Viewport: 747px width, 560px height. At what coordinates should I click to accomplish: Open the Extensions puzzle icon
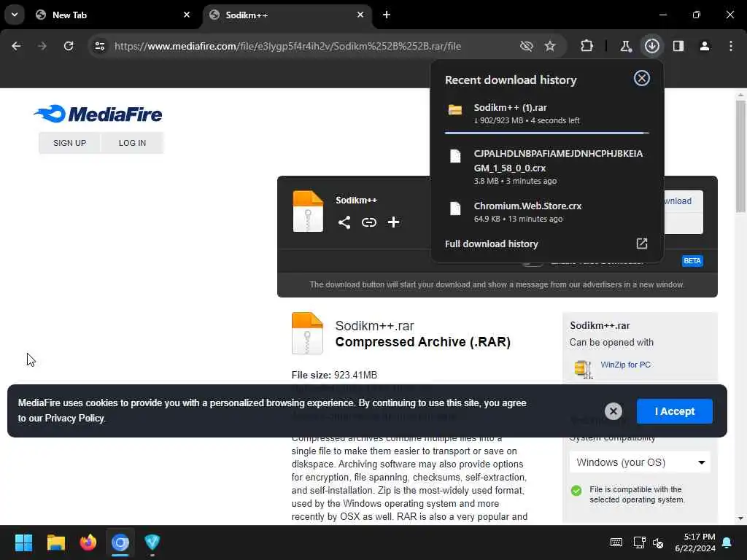[x=587, y=46]
